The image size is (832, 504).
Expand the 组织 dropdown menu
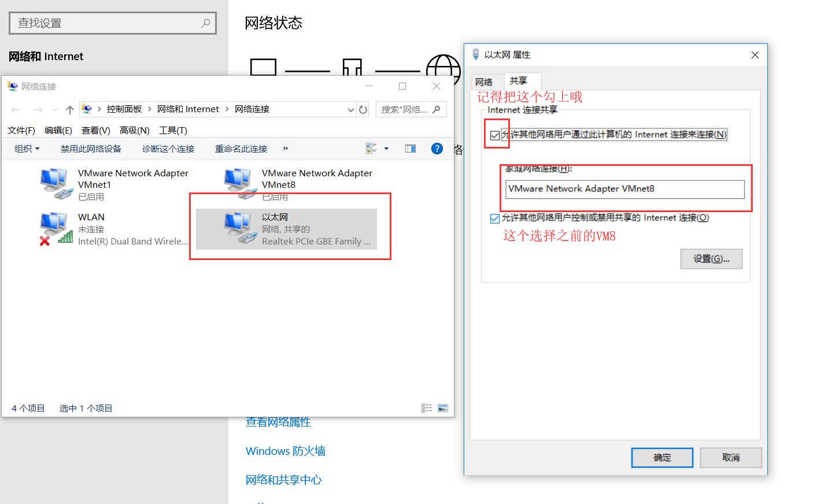coord(27,149)
